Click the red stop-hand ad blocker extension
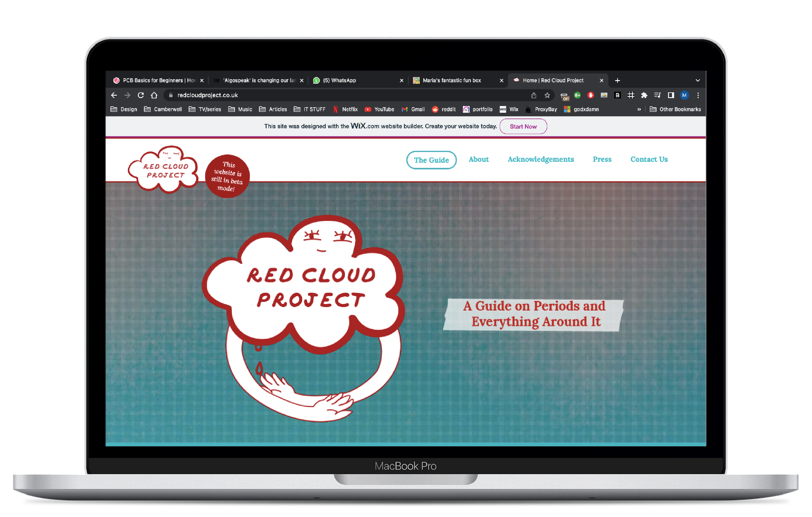The width and height of the screenshot is (812, 517). (590, 95)
